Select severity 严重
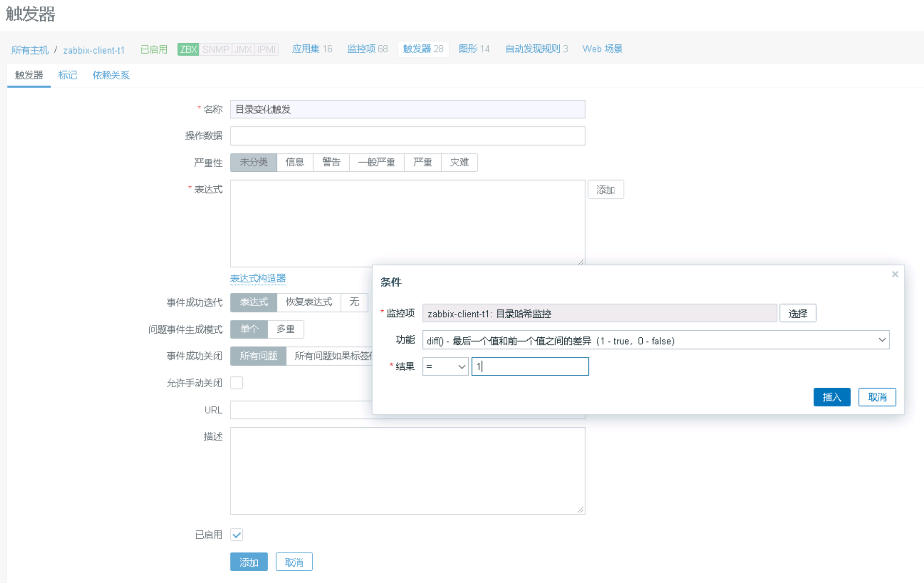The image size is (924, 583). point(423,162)
